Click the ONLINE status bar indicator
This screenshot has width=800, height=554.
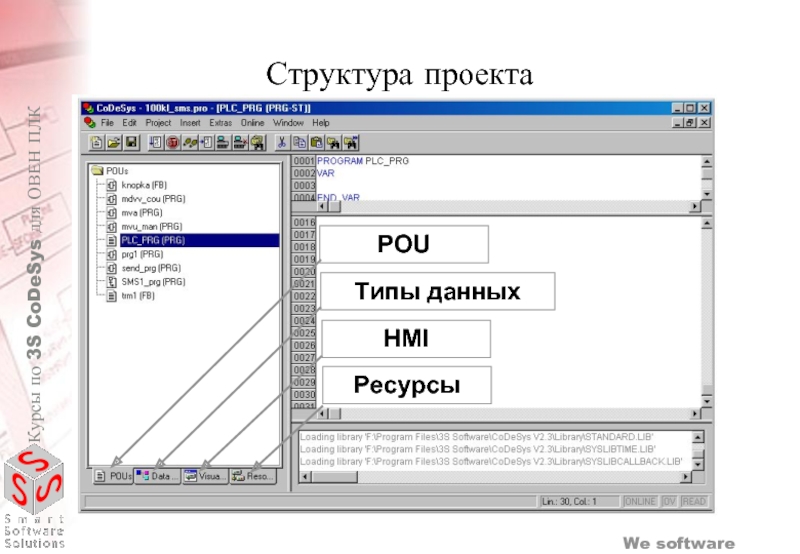639,501
